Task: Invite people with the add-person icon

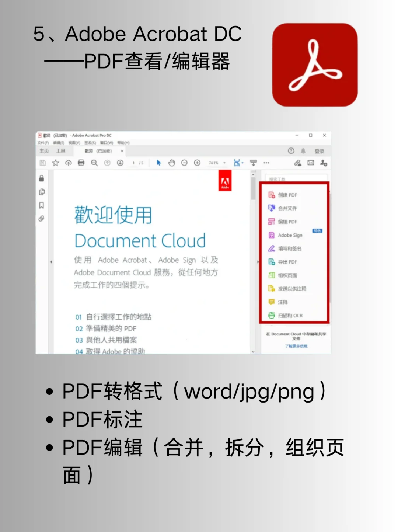Action: 324,163
